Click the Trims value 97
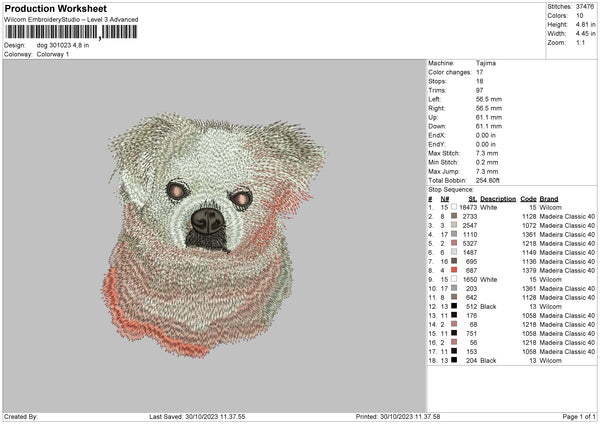Viewport: 600px width, 424px height. pos(479,90)
